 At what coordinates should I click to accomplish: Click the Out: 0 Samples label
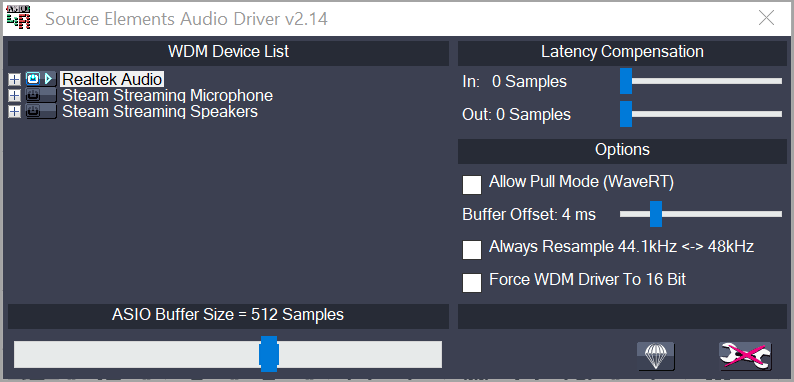[x=517, y=114]
